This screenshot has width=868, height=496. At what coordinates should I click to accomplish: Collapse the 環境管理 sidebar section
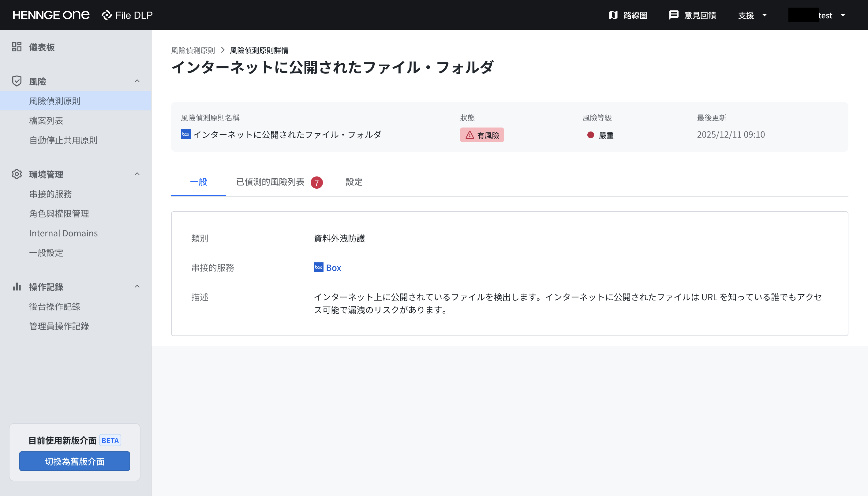click(x=137, y=174)
